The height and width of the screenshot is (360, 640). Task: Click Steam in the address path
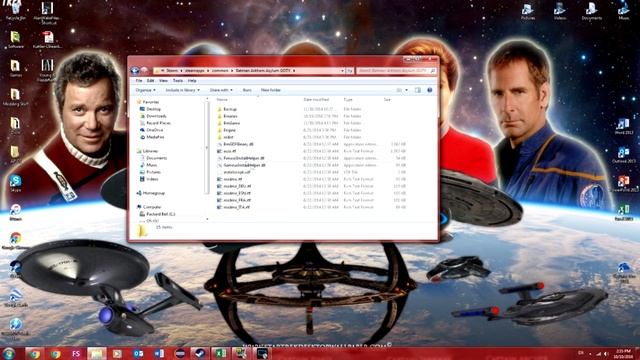coord(172,71)
